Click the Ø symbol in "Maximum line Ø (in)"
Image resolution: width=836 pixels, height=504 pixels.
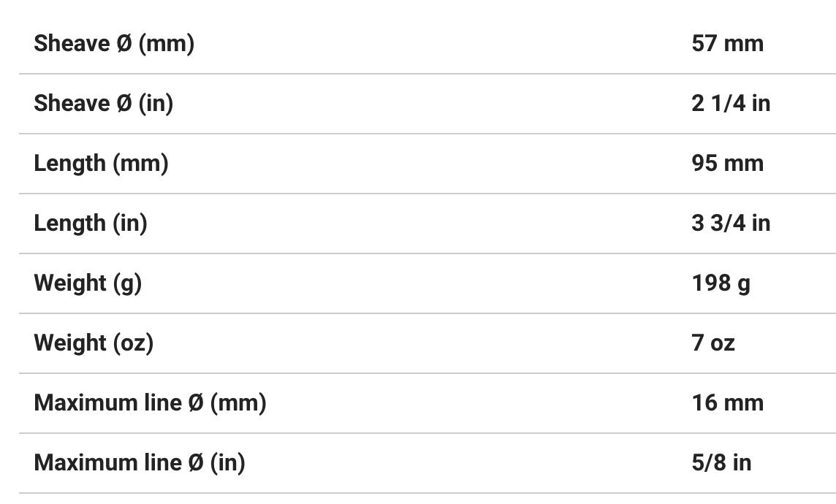(195, 463)
